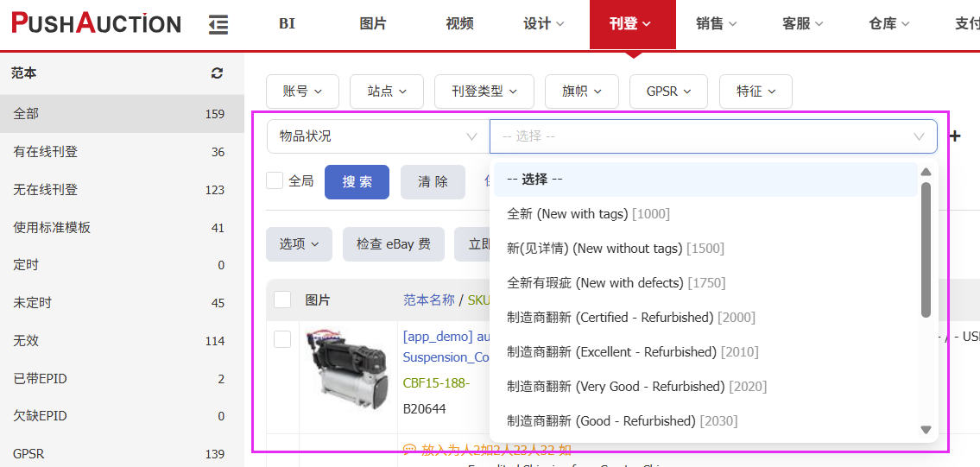The image size is (980, 467).
Task: Choose 全新 (New with tags) [1000] option
Action: [x=588, y=213]
